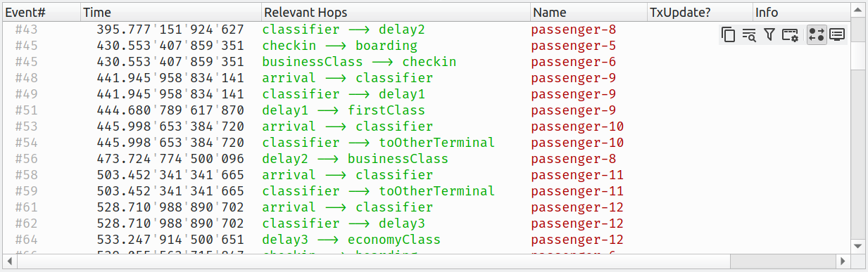
Task: Click the copy to clipboard icon
Action: (x=729, y=34)
